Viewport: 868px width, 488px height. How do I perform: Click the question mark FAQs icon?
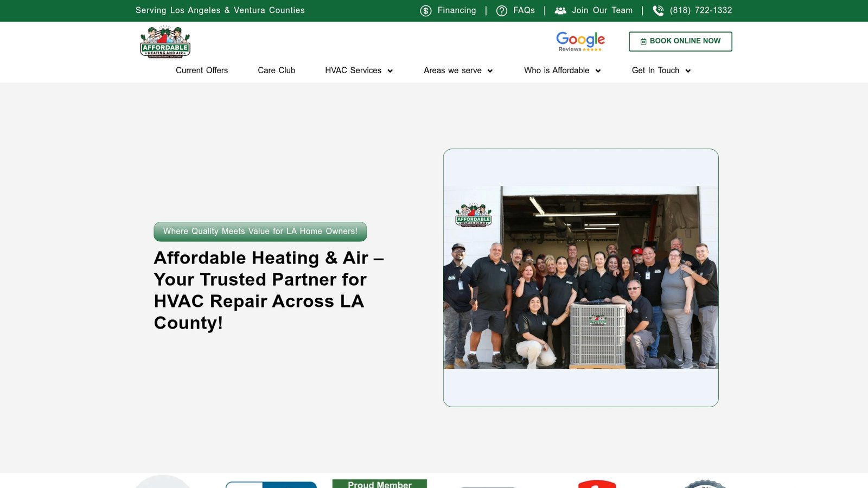coord(502,11)
